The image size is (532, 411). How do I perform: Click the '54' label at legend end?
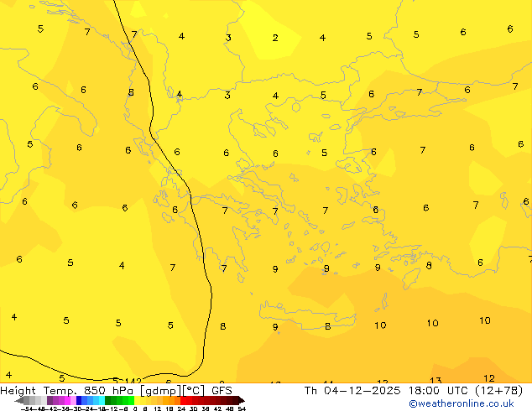pyautogui.click(x=242, y=409)
